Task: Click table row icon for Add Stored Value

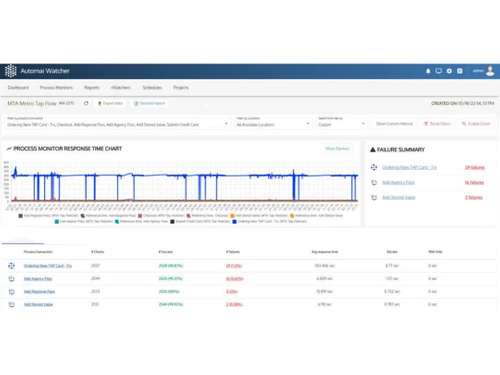Action: pos(11,304)
